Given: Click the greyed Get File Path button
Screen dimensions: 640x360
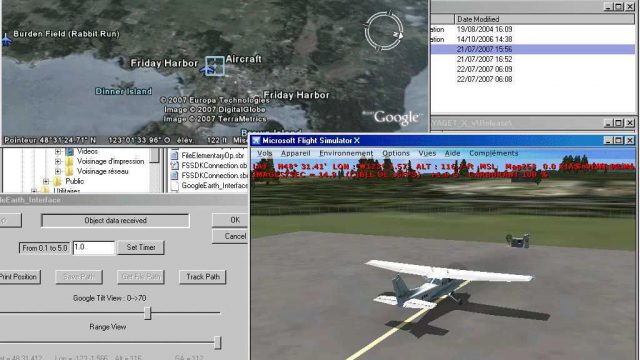Looking at the screenshot, I should 141,277.
